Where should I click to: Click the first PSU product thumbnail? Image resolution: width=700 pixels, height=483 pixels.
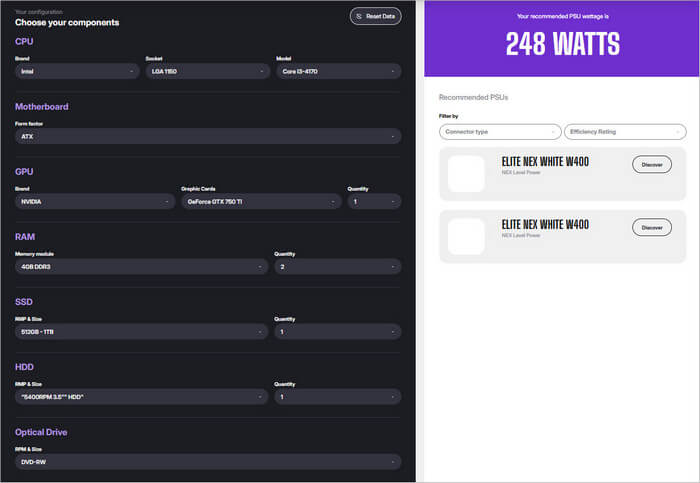click(x=466, y=174)
